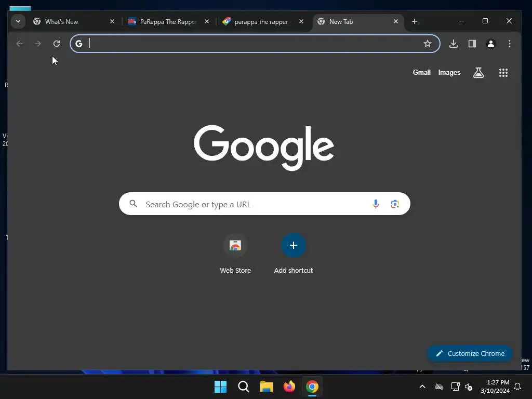
Task: Click the Chrome taskbar icon
Action: (312, 387)
